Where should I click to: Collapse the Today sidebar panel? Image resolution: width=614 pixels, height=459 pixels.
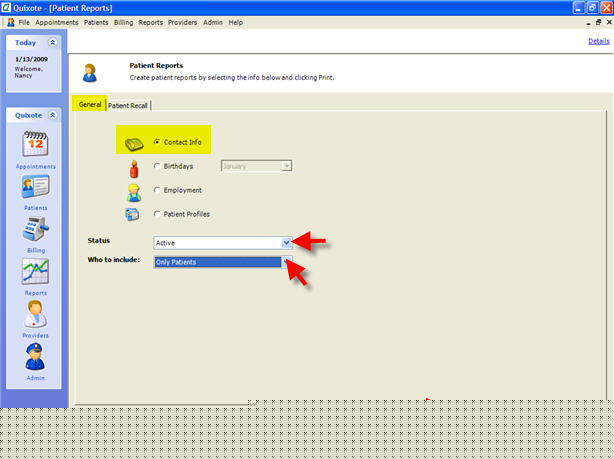coord(52,42)
